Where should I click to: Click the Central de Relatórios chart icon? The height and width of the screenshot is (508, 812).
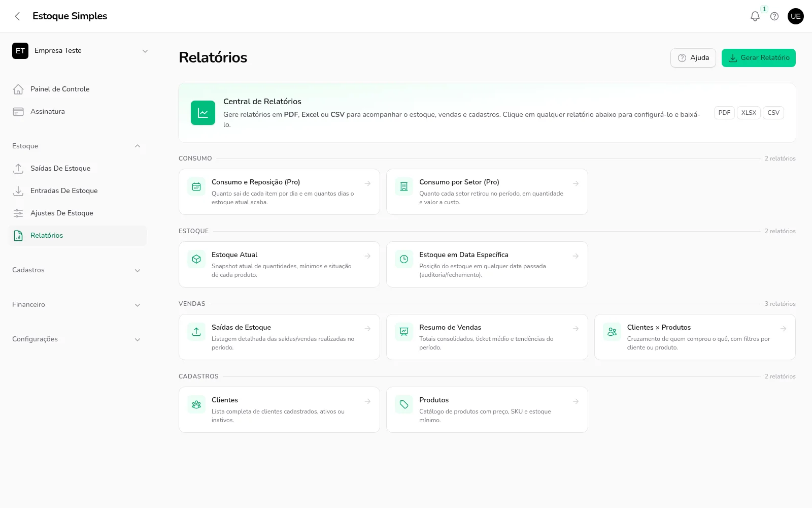pos(203,113)
